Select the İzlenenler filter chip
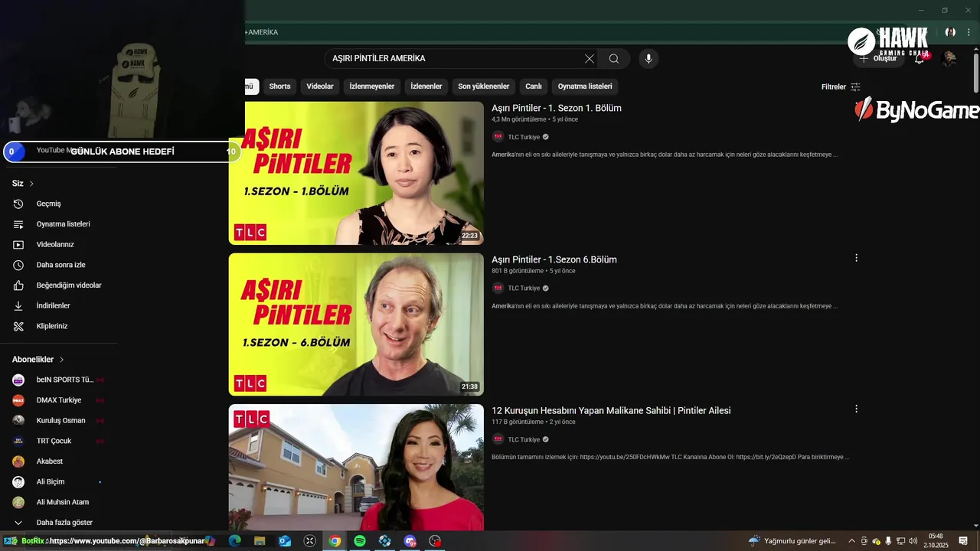This screenshot has height=551, width=980. click(x=426, y=86)
